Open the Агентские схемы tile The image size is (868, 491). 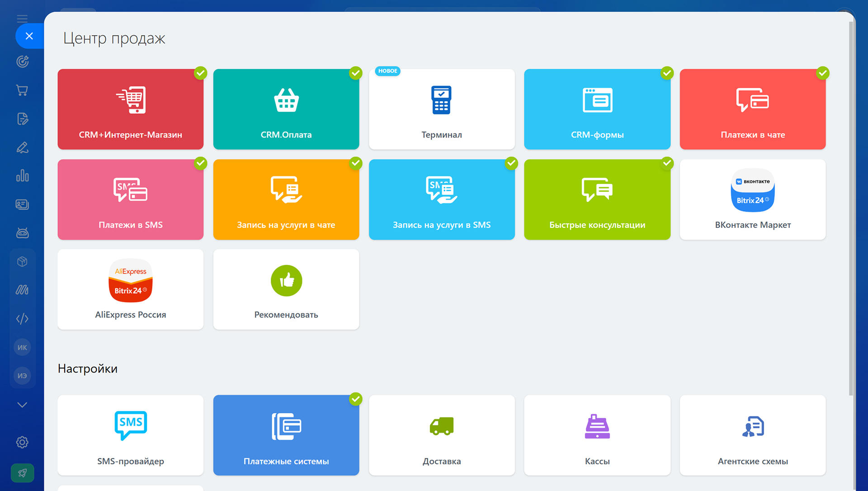coord(753,435)
